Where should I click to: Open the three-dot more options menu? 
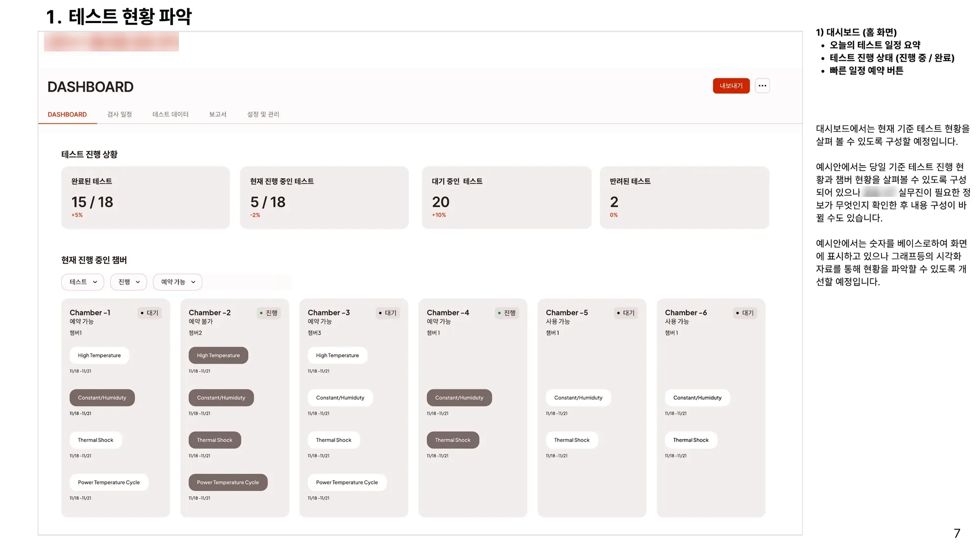coord(762,86)
